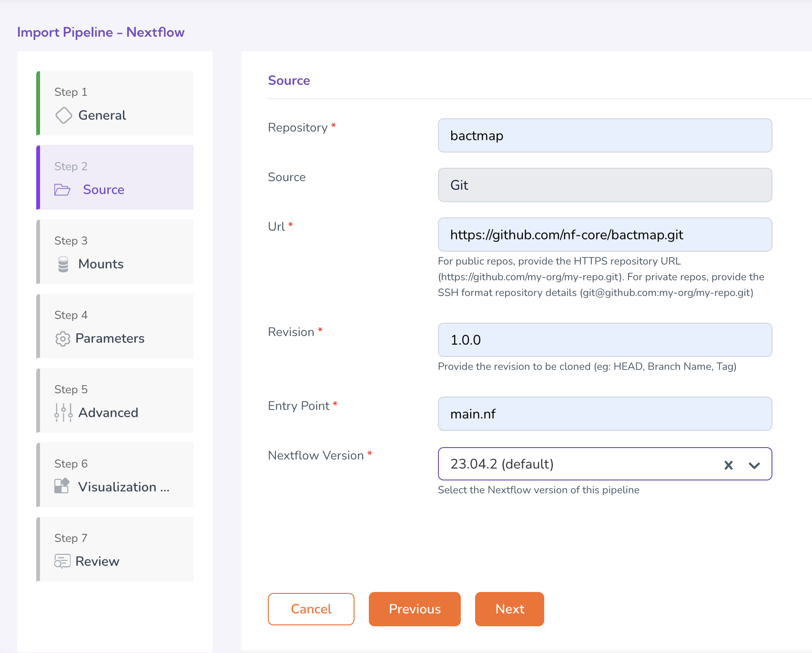The height and width of the screenshot is (653, 812).
Task: Clear the Nextflow Version selection with X
Action: coord(728,465)
